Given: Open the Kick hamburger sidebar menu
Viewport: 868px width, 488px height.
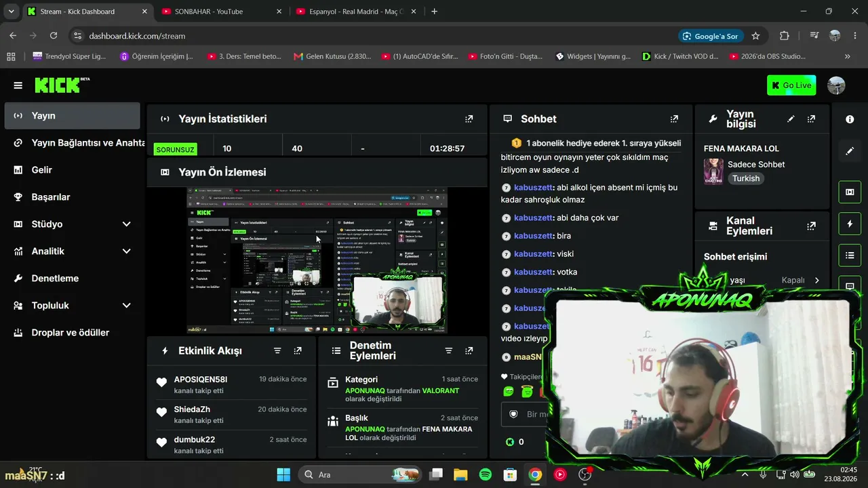Looking at the screenshot, I should (18, 85).
